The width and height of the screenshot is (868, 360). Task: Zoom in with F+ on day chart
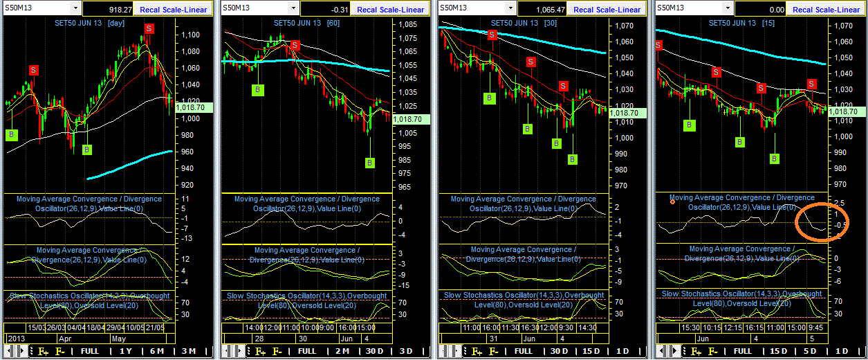(43, 351)
